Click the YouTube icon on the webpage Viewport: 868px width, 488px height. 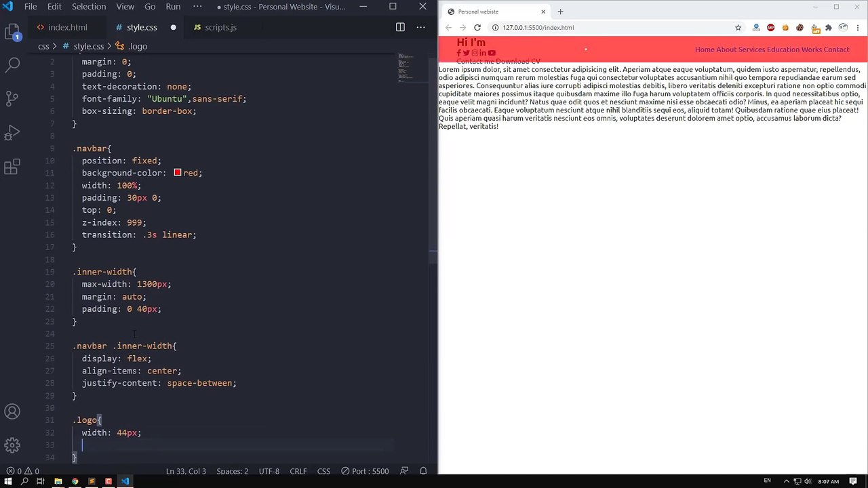coord(492,53)
